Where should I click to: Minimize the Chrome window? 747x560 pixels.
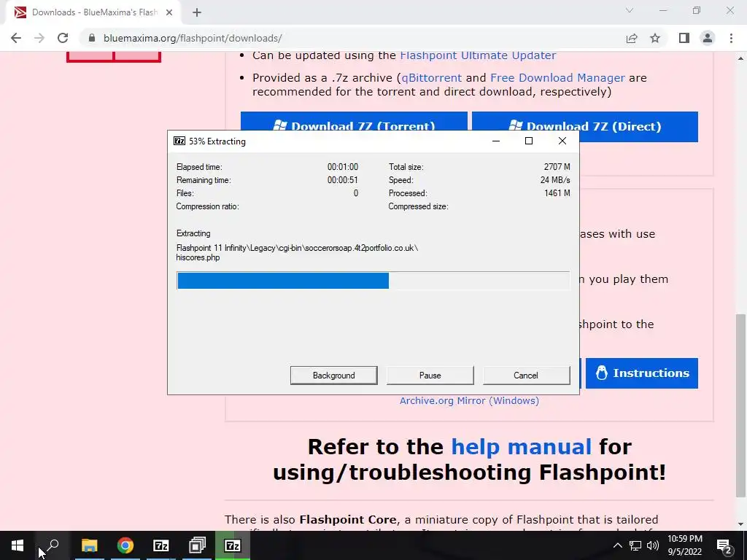click(663, 10)
